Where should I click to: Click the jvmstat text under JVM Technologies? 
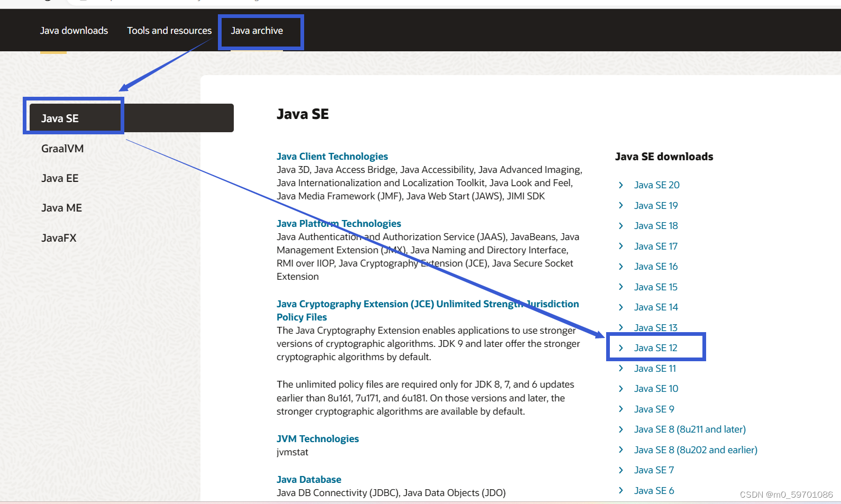tap(292, 452)
